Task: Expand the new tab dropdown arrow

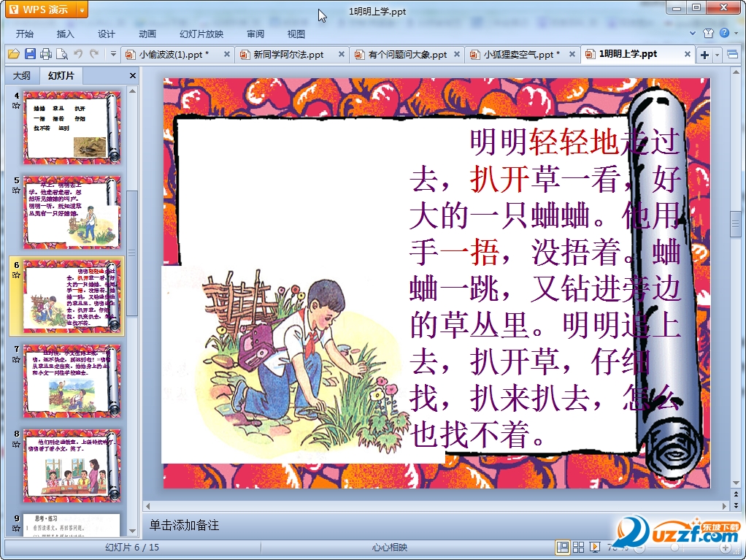Action: (x=718, y=55)
